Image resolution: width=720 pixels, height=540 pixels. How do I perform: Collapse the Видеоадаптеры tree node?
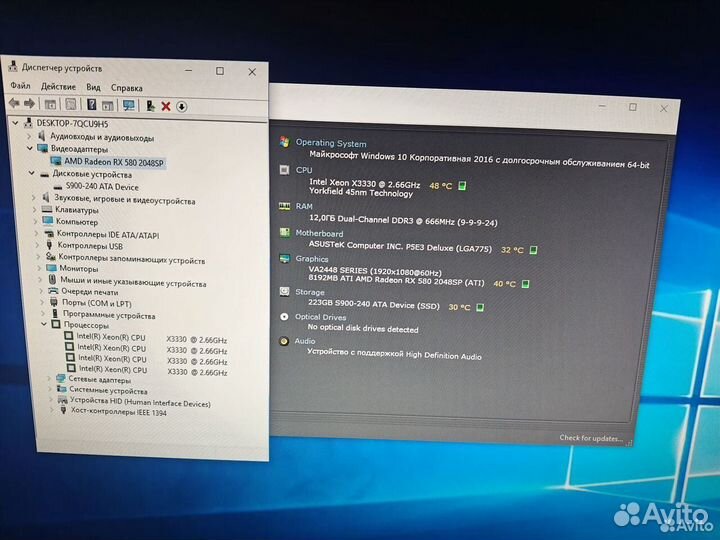tap(31, 148)
